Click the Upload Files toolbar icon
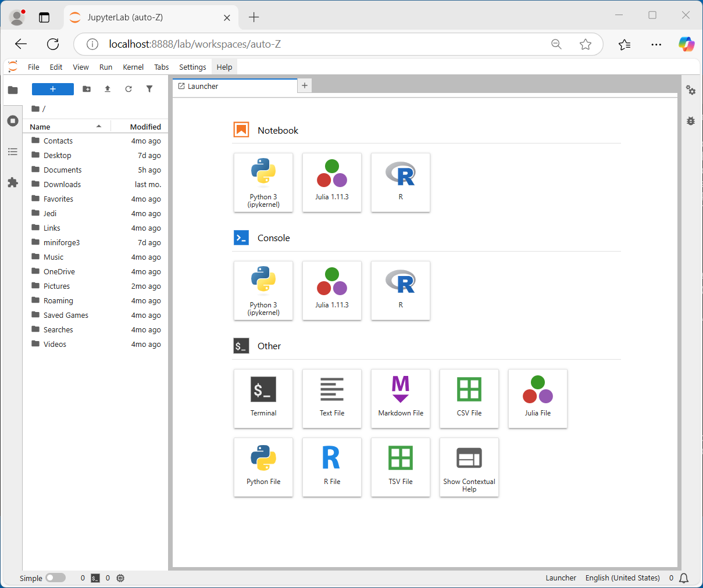Screen dimensions: 703x588 pos(108,89)
